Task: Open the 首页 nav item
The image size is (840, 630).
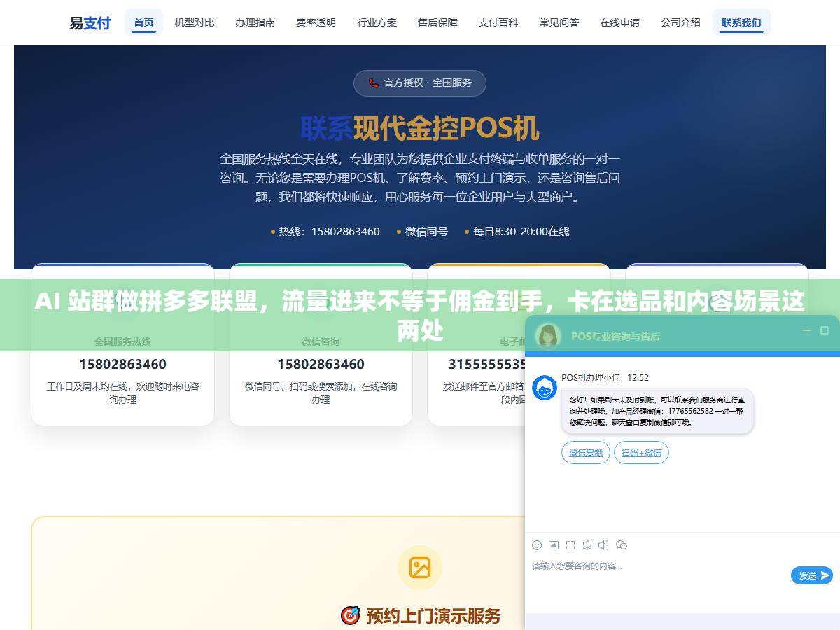Action: pyautogui.click(x=144, y=22)
